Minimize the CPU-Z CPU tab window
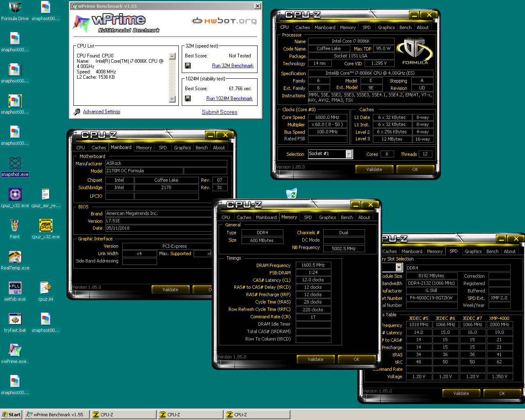The width and height of the screenshot is (525, 420). click(x=414, y=15)
